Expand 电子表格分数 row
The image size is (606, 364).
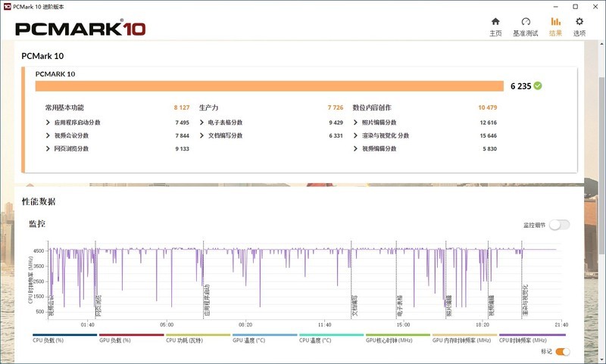202,123
